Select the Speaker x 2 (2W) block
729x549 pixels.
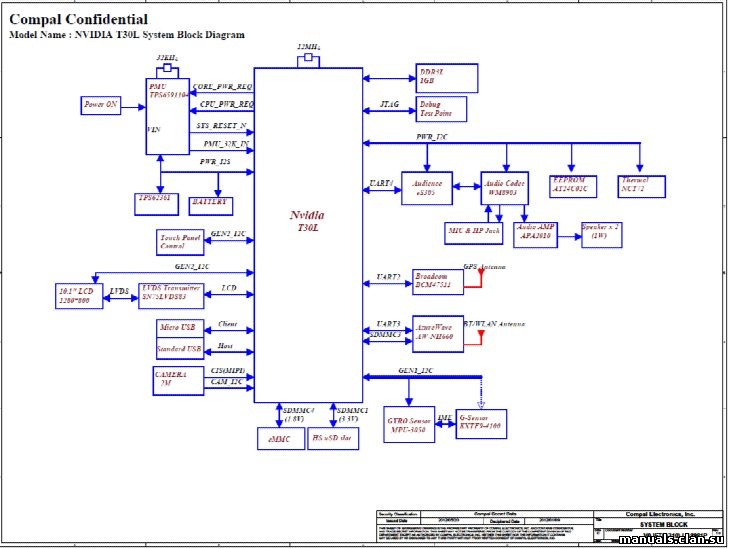pyautogui.click(x=602, y=235)
